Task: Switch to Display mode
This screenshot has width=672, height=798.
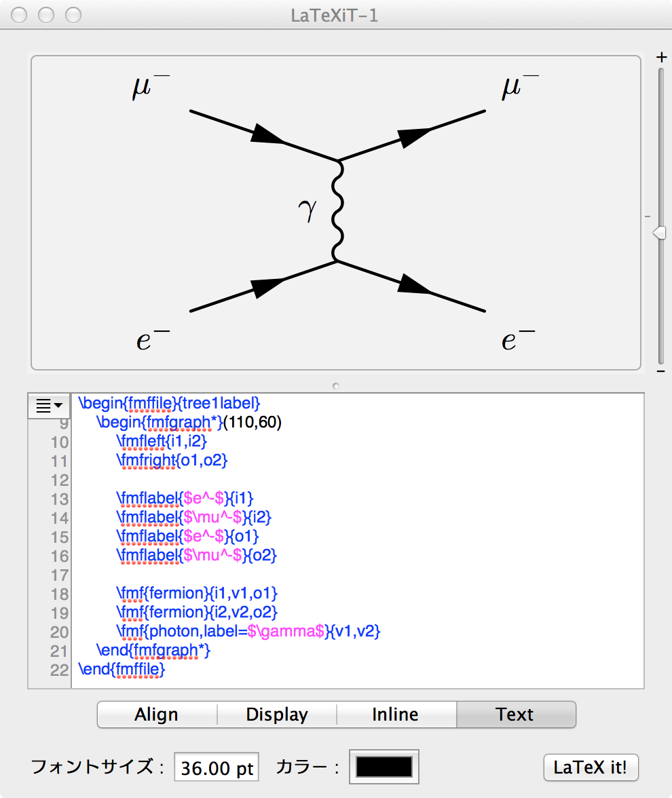Action: coord(277,715)
